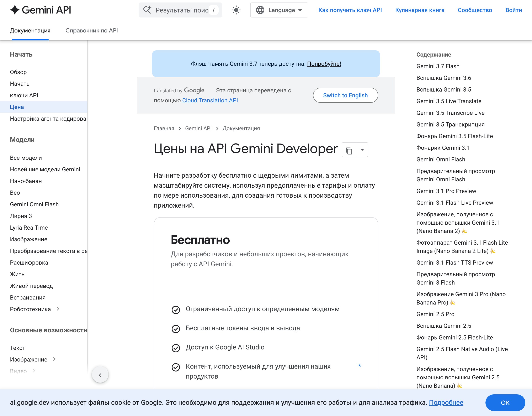
Task: Click first breadcrumb chevron after Главная
Action: [180, 129]
